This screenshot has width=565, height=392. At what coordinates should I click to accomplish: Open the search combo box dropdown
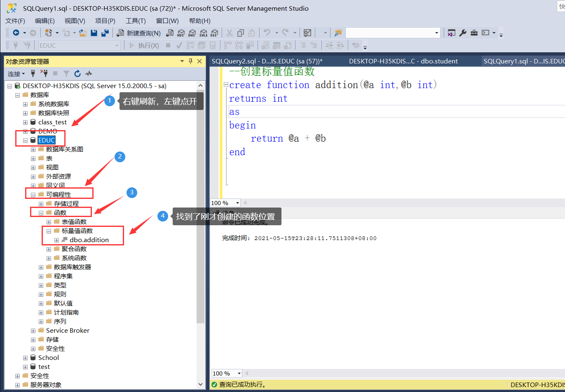pyautogui.click(x=437, y=33)
